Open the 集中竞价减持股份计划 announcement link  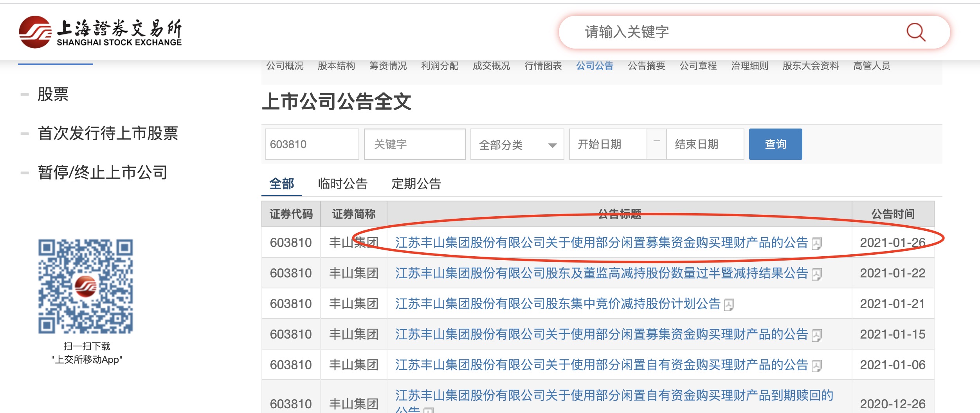tap(558, 304)
